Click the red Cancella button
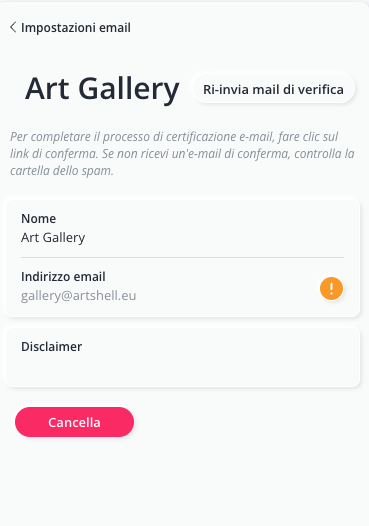This screenshot has height=526, width=369. tap(74, 422)
